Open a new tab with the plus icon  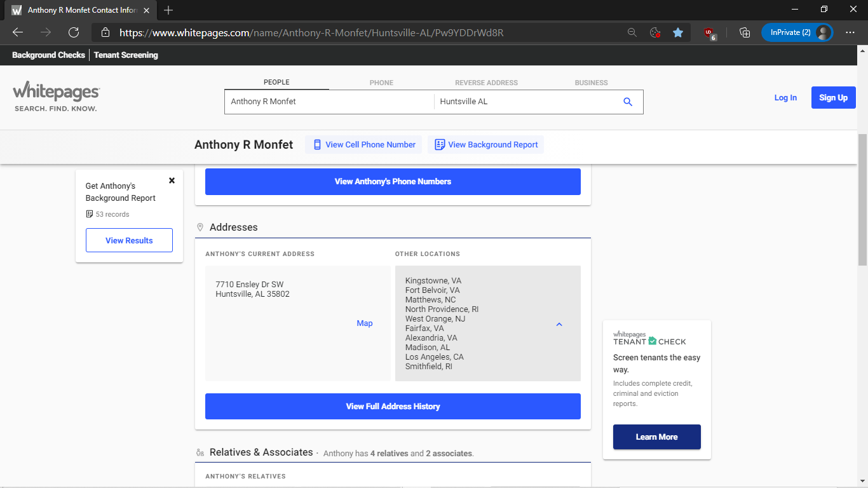tap(168, 10)
